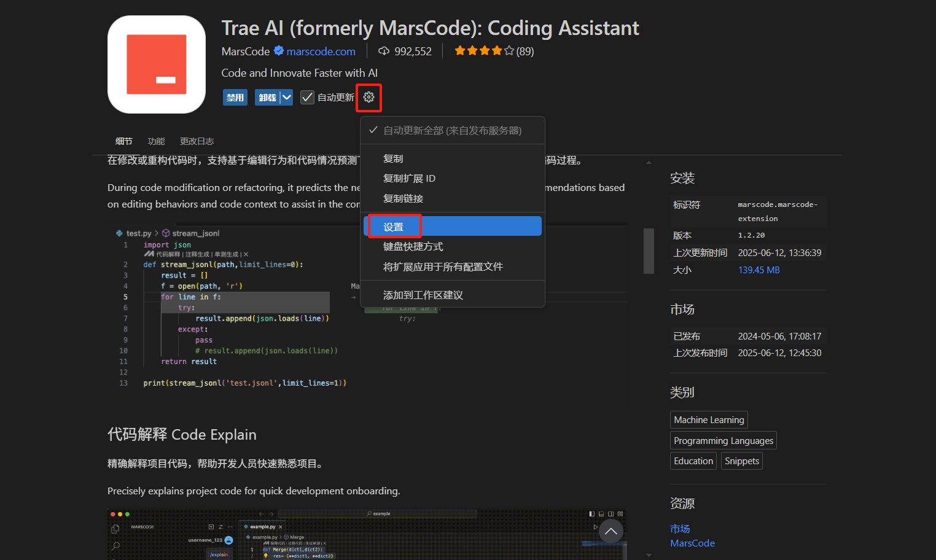Toggle the 自动更新 checkbox

(307, 97)
